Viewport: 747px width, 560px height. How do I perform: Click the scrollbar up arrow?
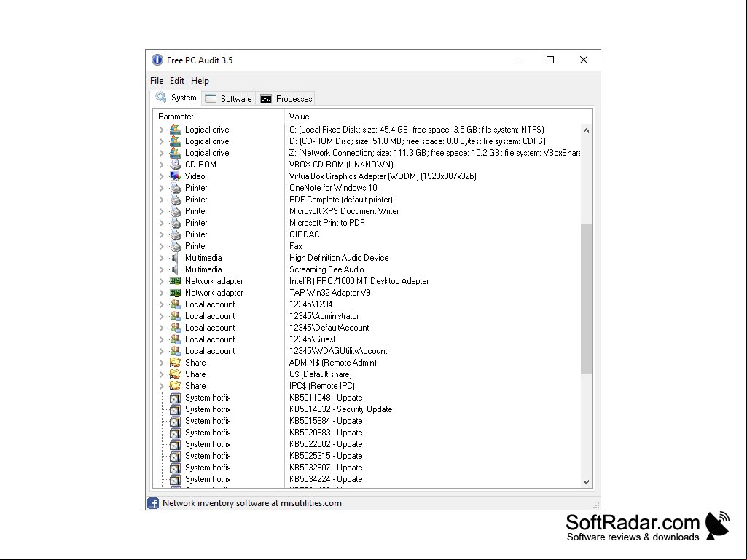coord(587,130)
